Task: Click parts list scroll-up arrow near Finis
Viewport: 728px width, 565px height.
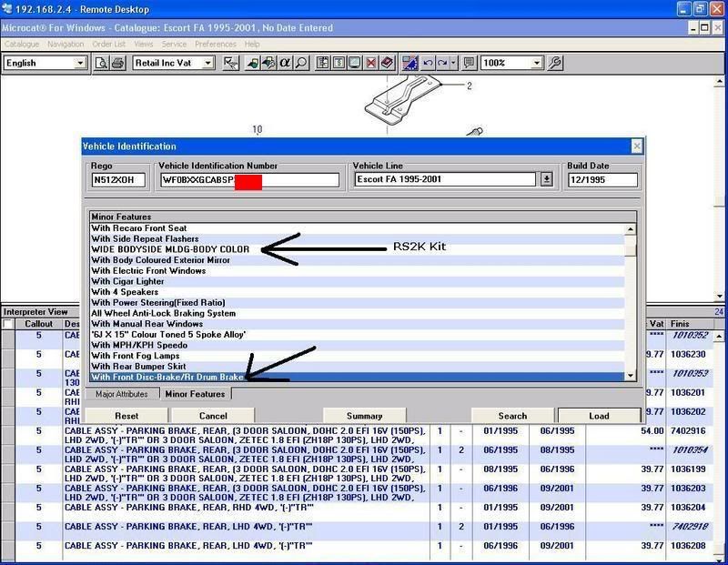Action: tap(719, 335)
